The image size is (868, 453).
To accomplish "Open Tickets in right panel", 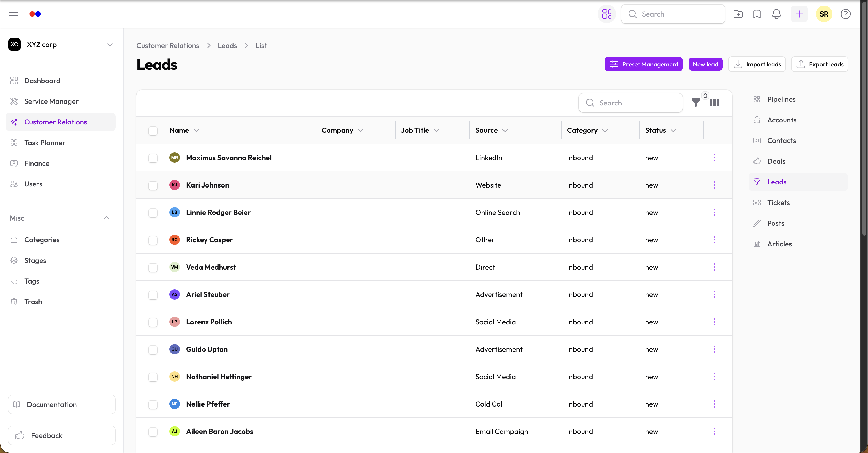I will tap(798, 203).
